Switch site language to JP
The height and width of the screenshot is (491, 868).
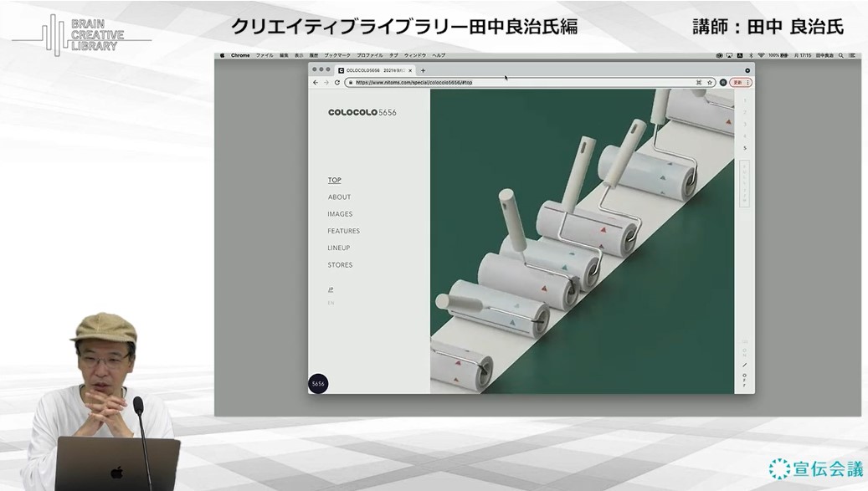tap(331, 289)
